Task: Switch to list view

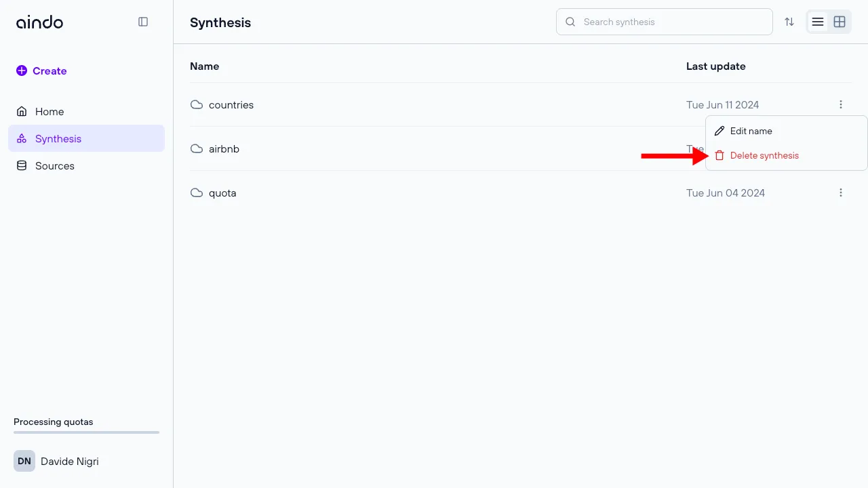Action: click(818, 22)
